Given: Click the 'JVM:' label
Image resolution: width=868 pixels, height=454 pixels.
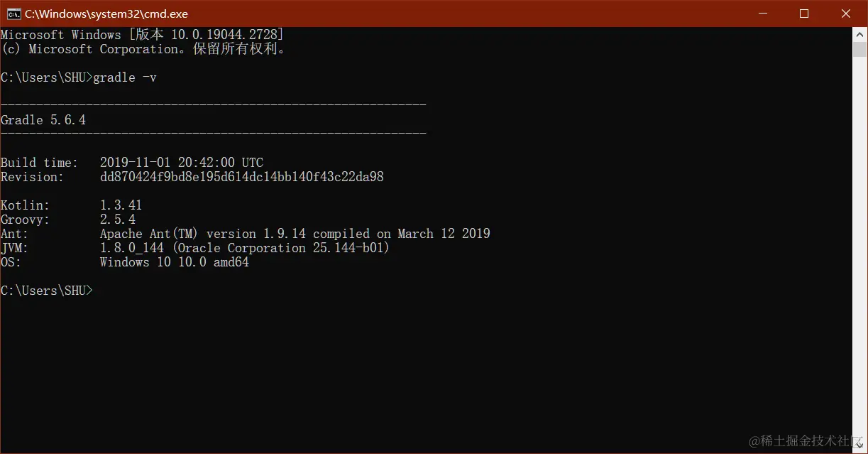Looking at the screenshot, I should (15, 248).
